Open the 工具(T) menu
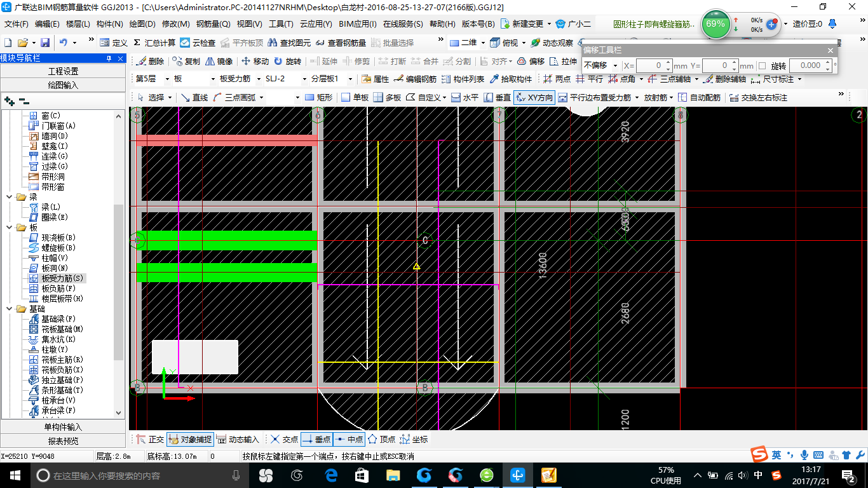The height and width of the screenshot is (488, 868). pos(281,24)
